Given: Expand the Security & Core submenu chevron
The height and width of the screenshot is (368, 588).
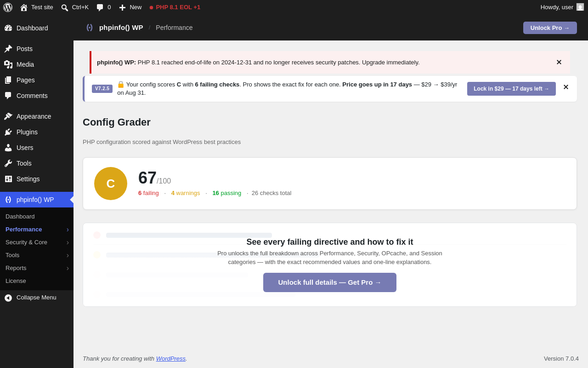Looking at the screenshot, I should pyautogui.click(x=68, y=242).
